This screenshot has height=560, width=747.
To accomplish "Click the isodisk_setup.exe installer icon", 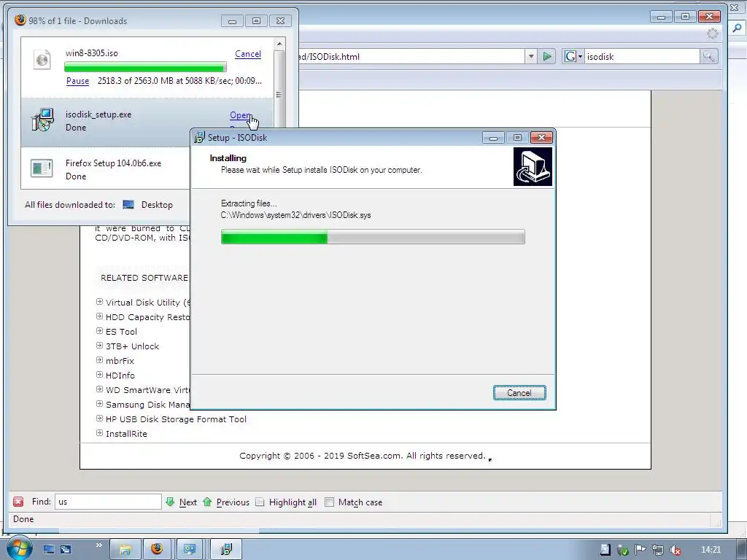I will pos(42,120).
